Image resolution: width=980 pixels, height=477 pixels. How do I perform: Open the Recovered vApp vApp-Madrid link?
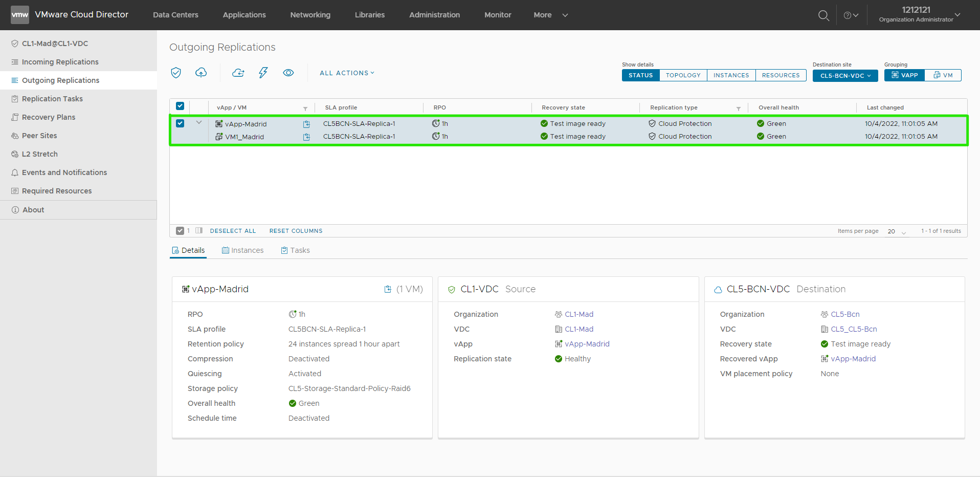[x=853, y=359]
